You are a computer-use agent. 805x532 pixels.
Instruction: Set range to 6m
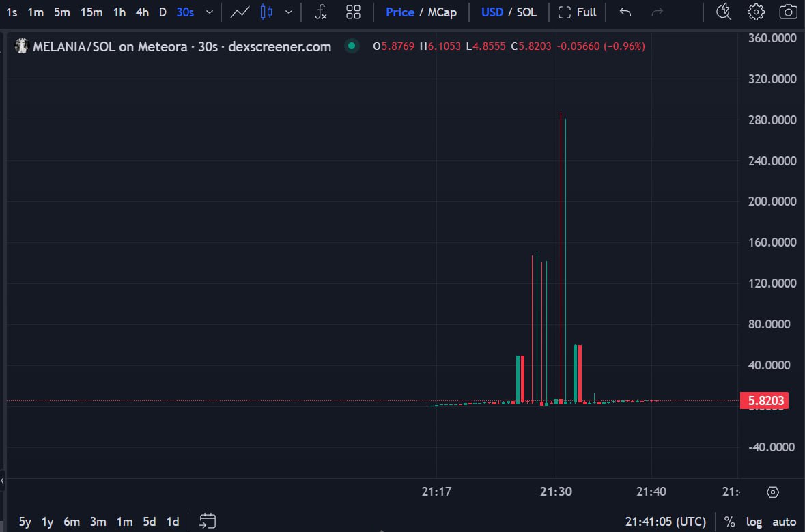click(x=72, y=522)
